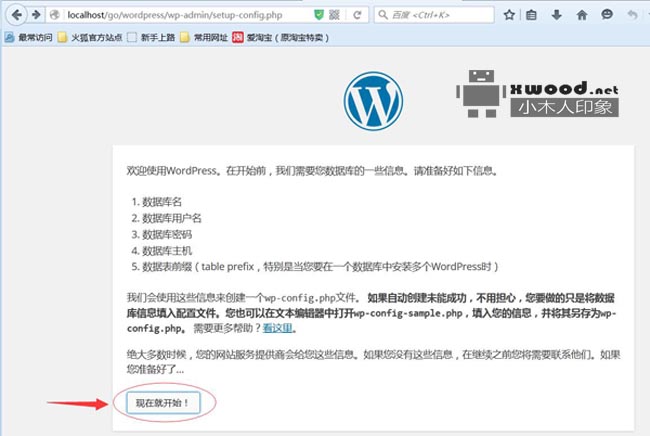Click the 欢迎使用WordPress welcome sentence

312,171
